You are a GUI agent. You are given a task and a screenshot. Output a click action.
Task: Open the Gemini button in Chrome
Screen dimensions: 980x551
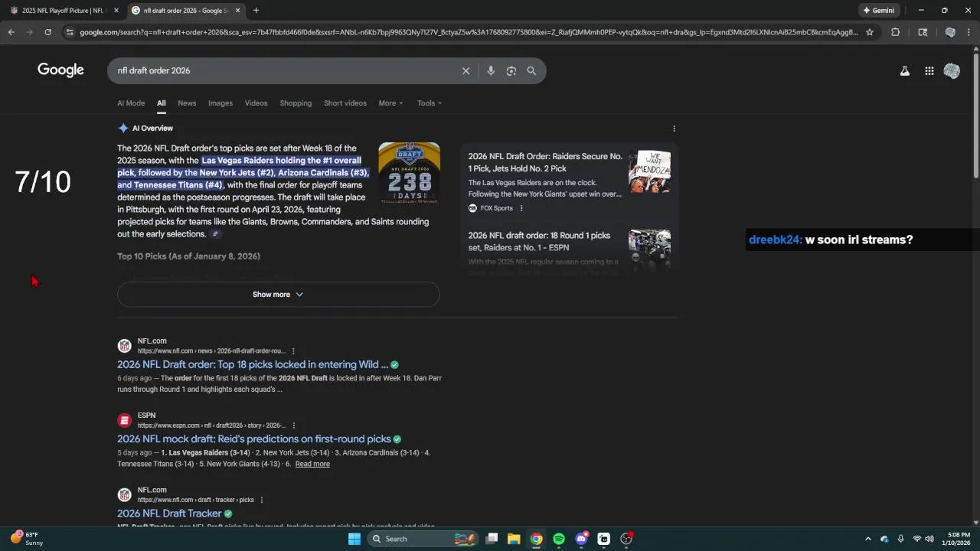click(878, 11)
